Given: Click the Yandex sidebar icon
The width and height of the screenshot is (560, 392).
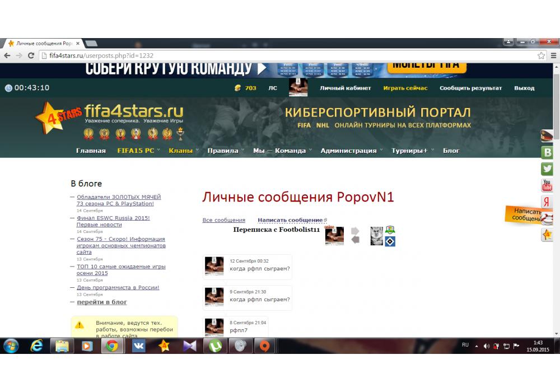Looking at the screenshot, I should point(547,202).
